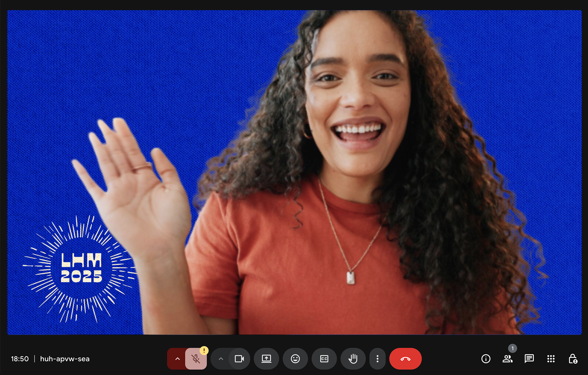Turn off the camera
Viewport: 588px width, 375px height.
pyautogui.click(x=239, y=359)
